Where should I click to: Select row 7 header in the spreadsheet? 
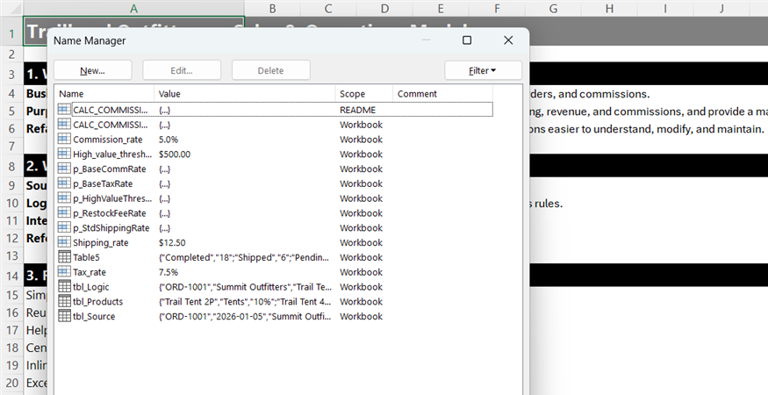11,146
